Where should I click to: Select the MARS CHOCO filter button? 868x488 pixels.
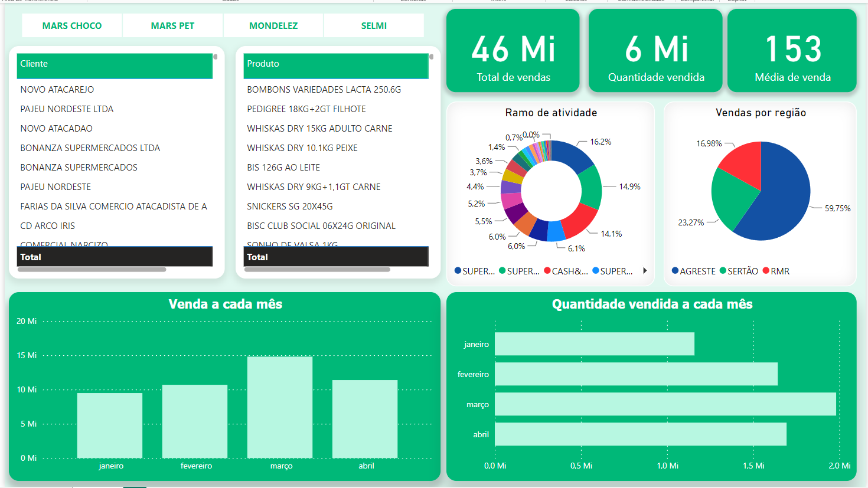[72, 26]
